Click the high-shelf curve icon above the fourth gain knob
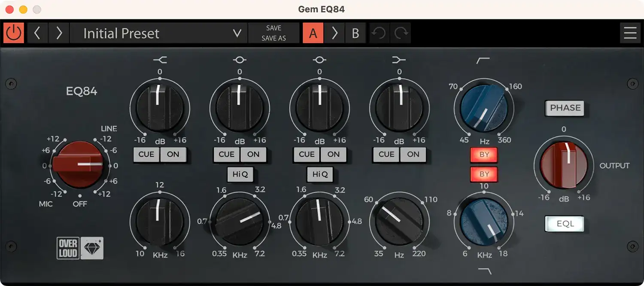 pos(399,60)
